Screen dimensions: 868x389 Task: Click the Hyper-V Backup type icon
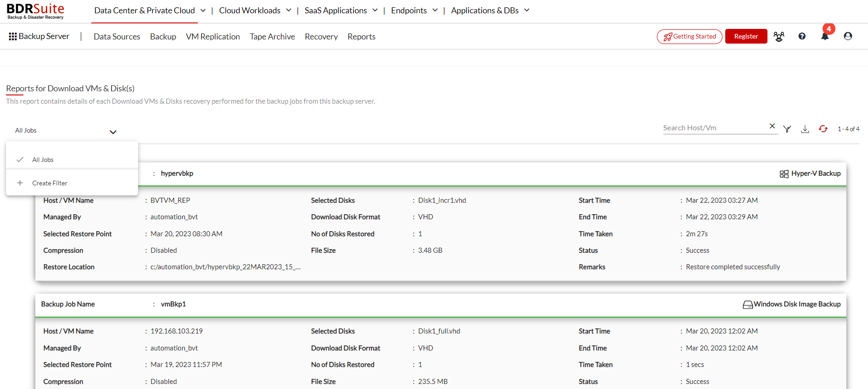(x=784, y=174)
